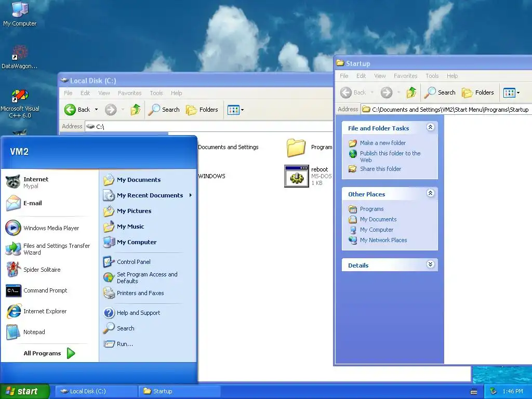Toggle Folders pane in Startup window
Screen dimensions: 532x399
478,92
